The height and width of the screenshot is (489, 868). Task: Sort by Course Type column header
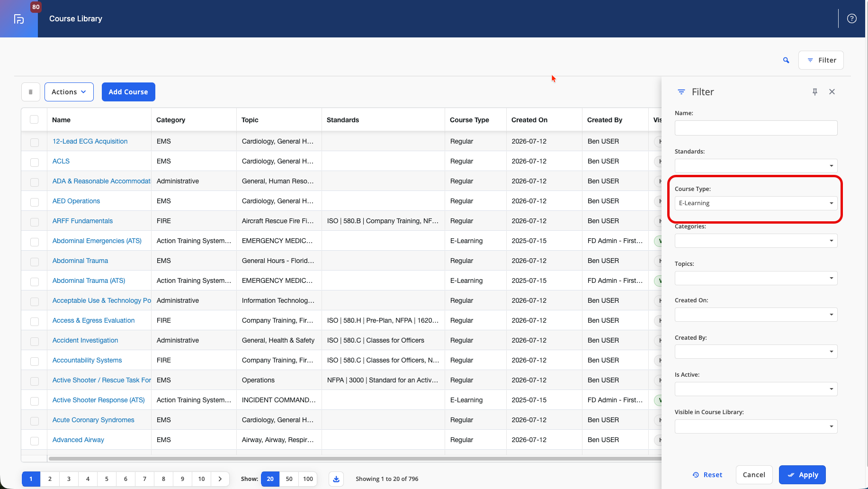[x=469, y=120]
